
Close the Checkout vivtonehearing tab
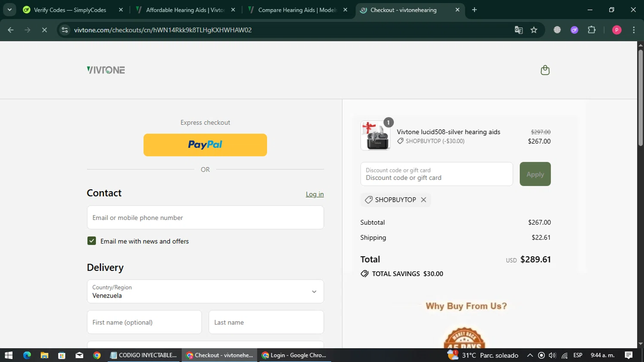(x=457, y=10)
